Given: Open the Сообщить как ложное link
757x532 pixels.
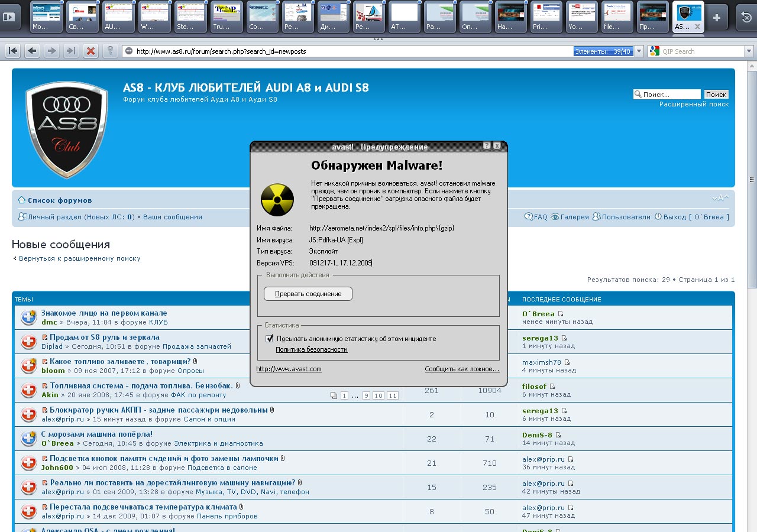Looking at the screenshot, I should point(462,369).
